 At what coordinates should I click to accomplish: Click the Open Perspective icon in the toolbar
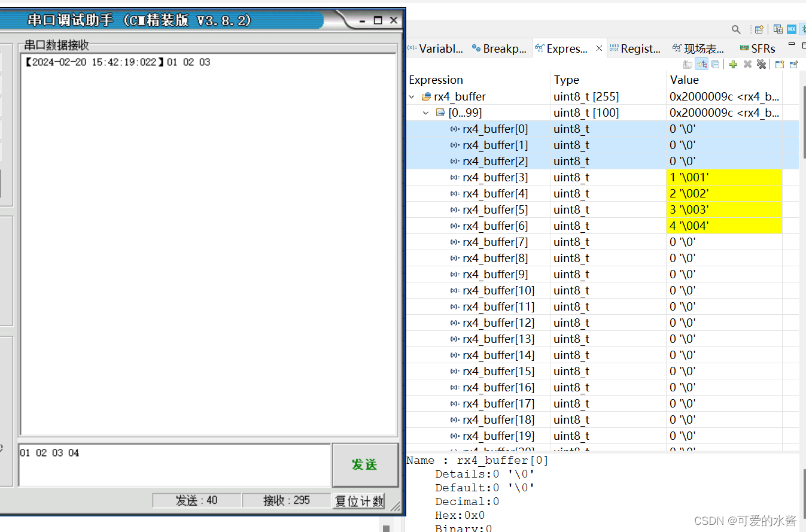pos(759,29)
